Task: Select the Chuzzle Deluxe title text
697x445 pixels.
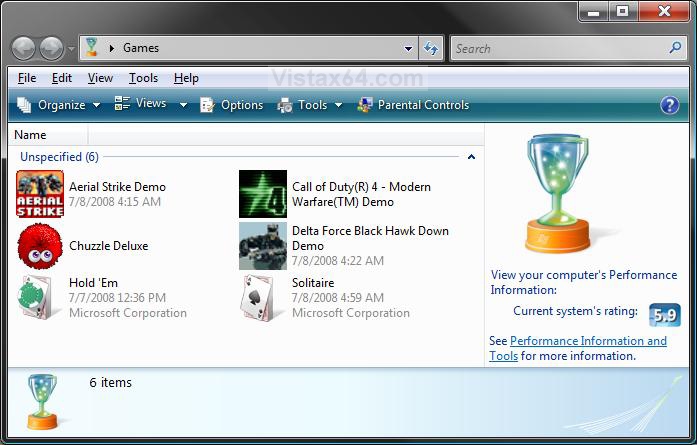Action: point(108,246)
